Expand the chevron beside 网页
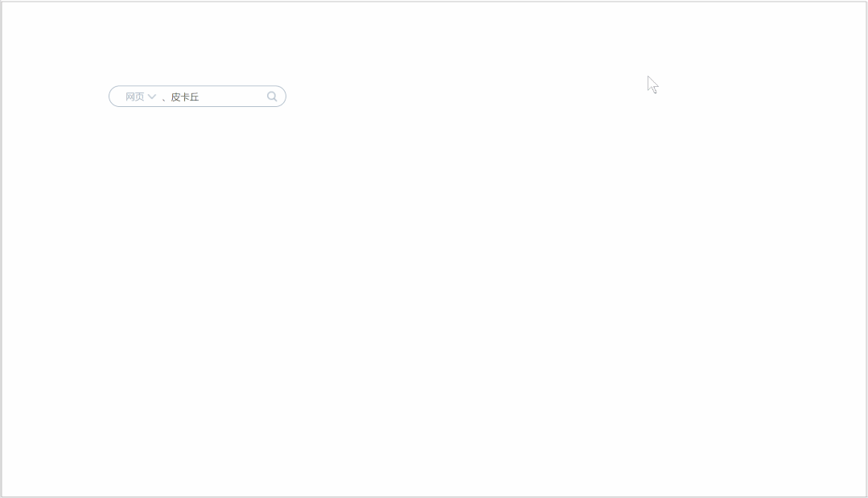 152,97
